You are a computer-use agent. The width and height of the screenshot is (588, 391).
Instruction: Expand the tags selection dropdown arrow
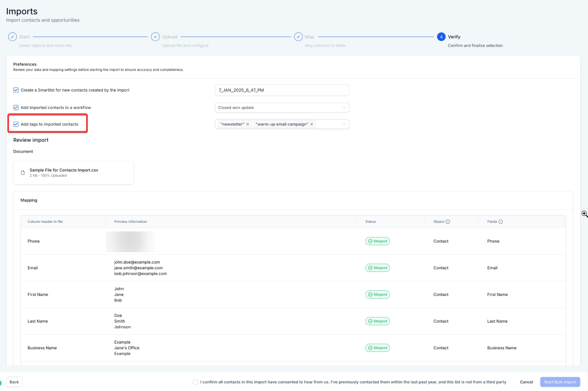coord(344,124)
